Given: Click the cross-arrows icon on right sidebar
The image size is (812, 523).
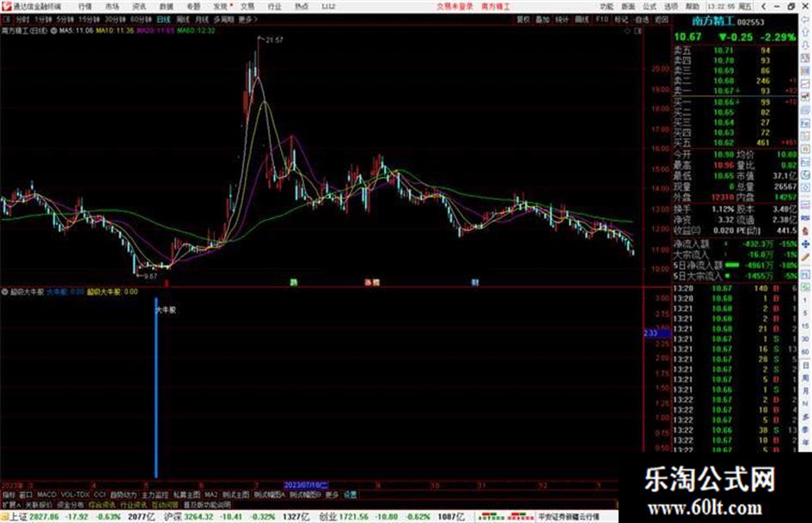Looking at the screenshot, I should pos(805,244).
